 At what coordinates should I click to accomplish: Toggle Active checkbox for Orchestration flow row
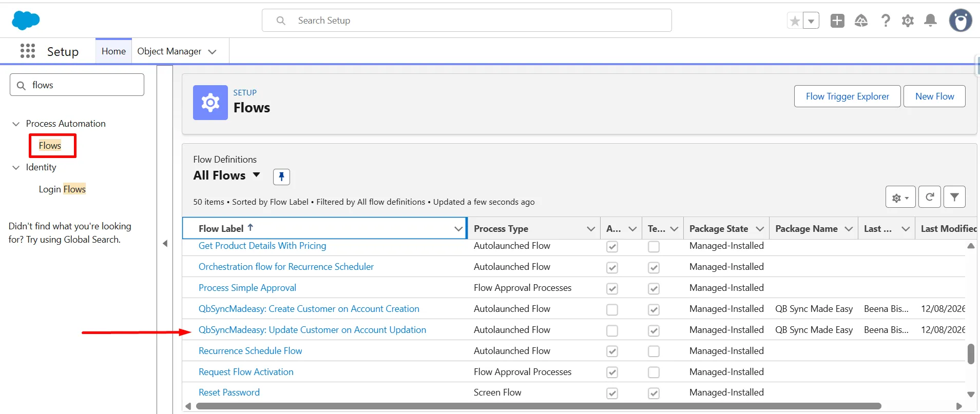612,267
